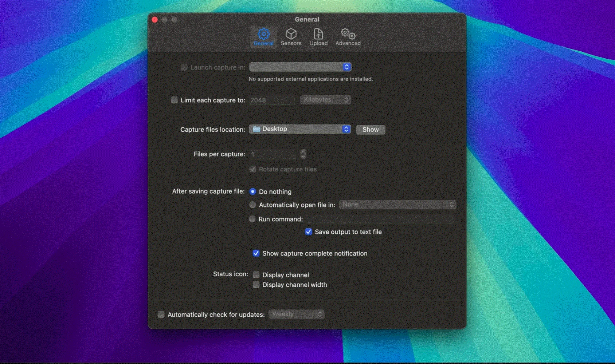Click the Desktop folder icon in location popup
The image size is (615, 364).
pos(256,129)
